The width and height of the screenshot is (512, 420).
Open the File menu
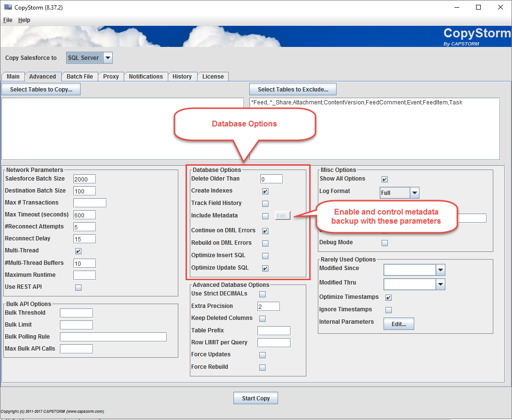point(8,20)
